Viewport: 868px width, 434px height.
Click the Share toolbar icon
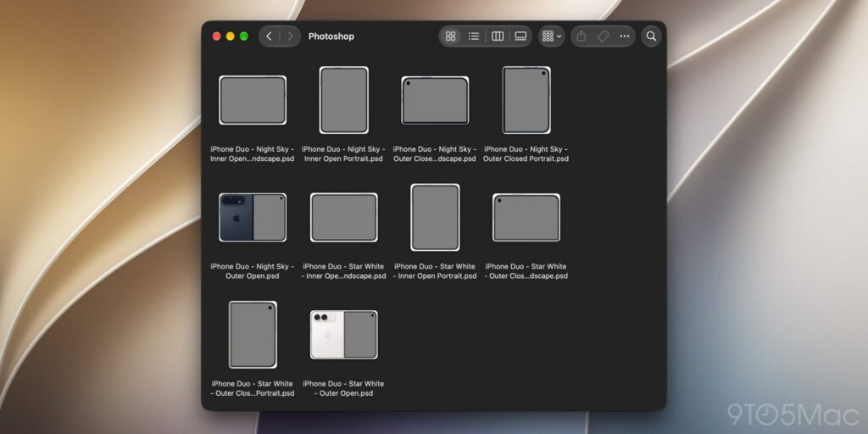581,36
